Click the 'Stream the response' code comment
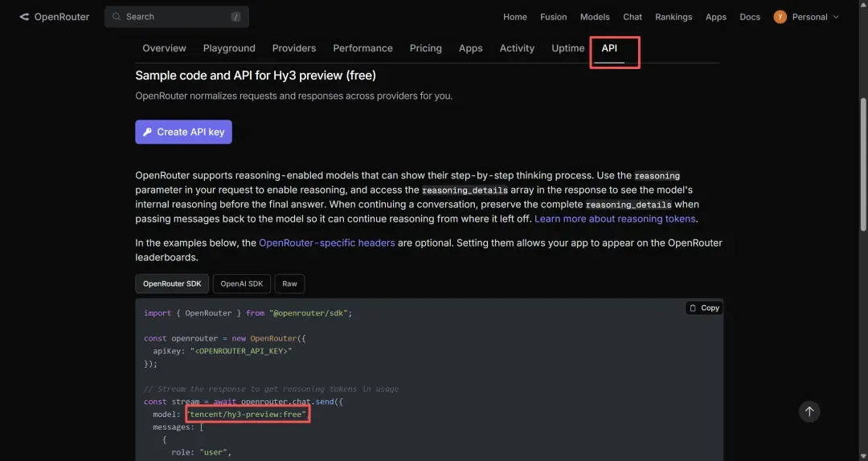 click(272, 389)
